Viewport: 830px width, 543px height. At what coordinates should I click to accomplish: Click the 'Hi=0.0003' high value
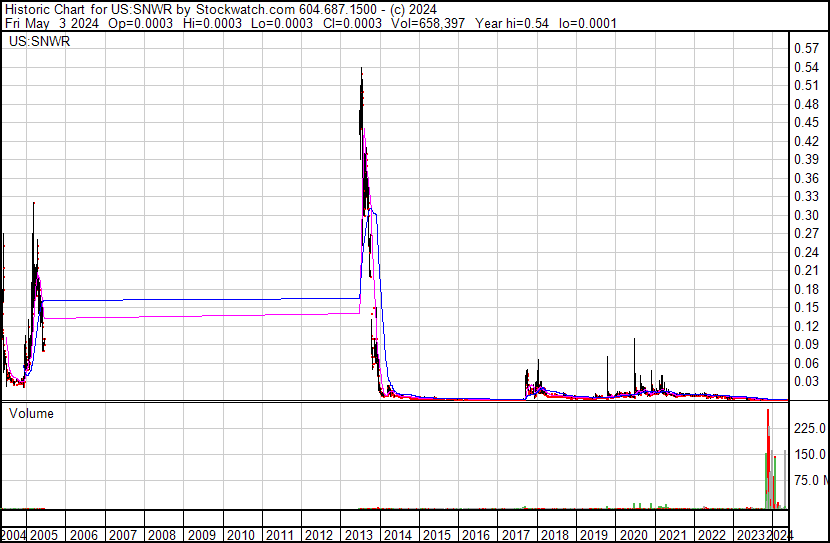[x=212, y=23]
